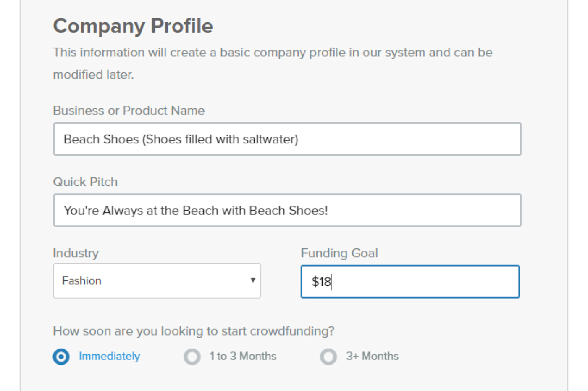Click the '1 to 3 Months' label text
The width and height of the screenshot is (588, 391).
coord(243,356)
